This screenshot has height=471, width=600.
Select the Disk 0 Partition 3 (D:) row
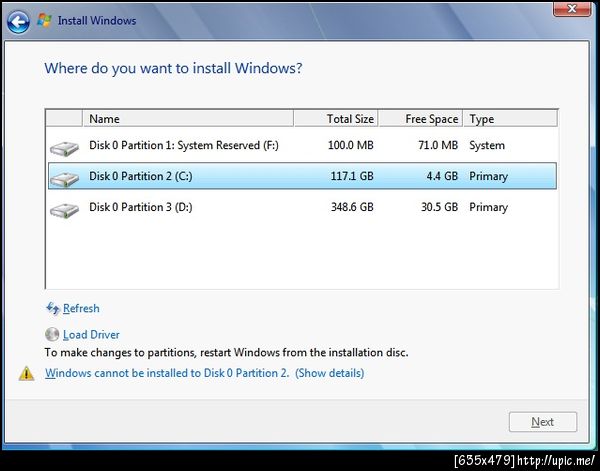coord(302,207)
